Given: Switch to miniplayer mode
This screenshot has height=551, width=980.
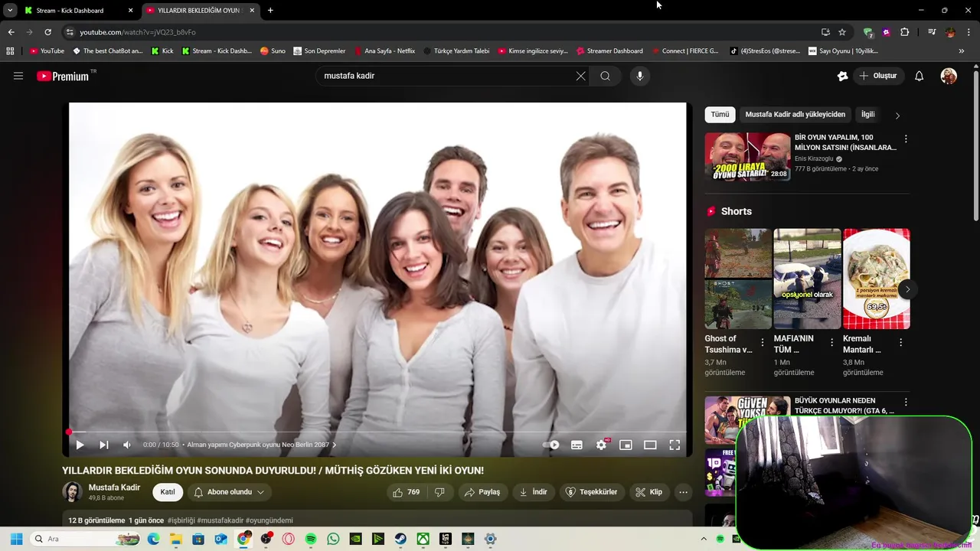Looking at the screenshot, I should (x=626, y=445).
